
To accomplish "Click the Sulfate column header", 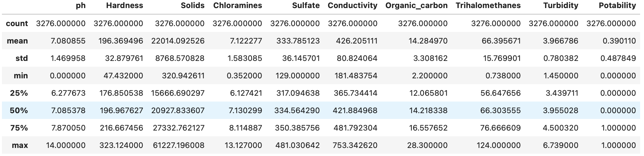I will (306, 5).
